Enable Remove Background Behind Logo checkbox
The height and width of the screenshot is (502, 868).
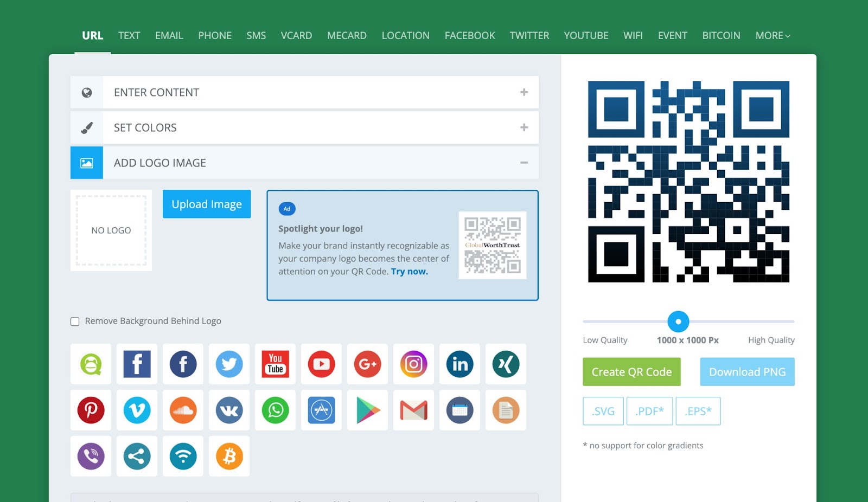pyautogui.click(x=75, y=321)
